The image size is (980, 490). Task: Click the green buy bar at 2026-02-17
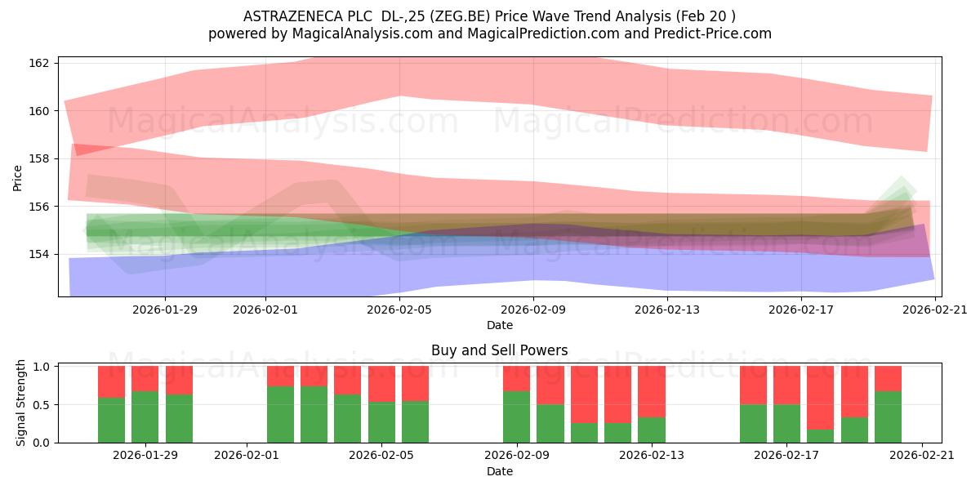(x=786, y=423)
